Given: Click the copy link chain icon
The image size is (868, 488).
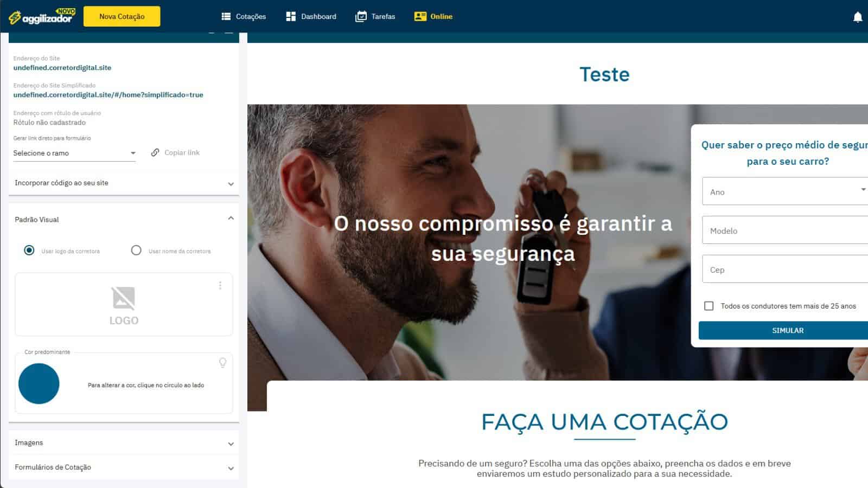Looking at the screenshot, I should tap(155, 152).
